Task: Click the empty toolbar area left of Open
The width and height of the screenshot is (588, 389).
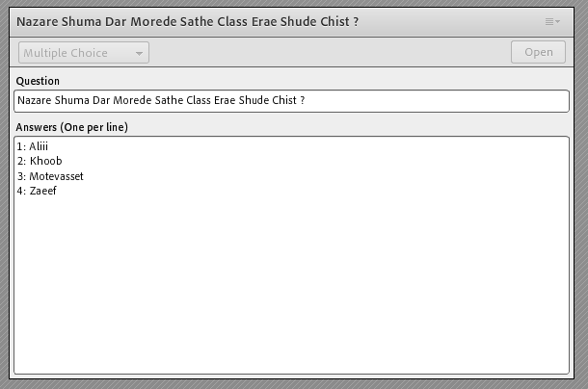Action: pyautogui.click(x=328, y=53)
